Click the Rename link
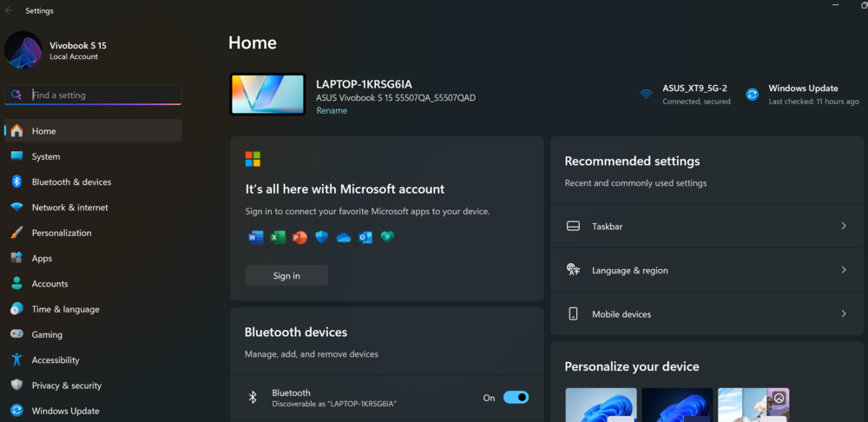868x422 pixels. (332, 110)
